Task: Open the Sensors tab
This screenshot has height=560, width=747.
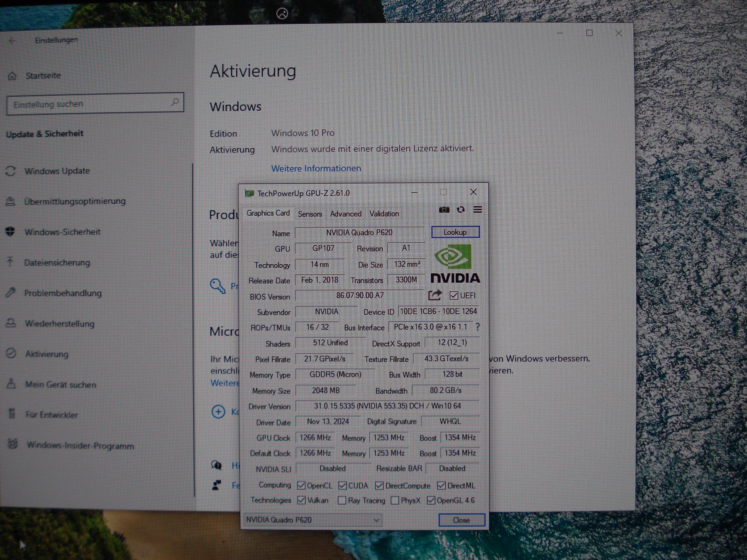Action: click(x=310, y=214)
